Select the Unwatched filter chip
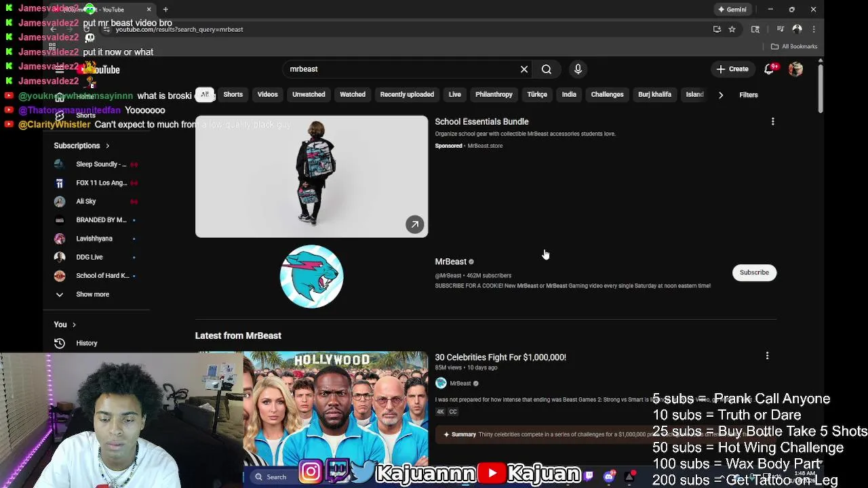The width and height of the screenshot is (868, 488). pos(309,95)
